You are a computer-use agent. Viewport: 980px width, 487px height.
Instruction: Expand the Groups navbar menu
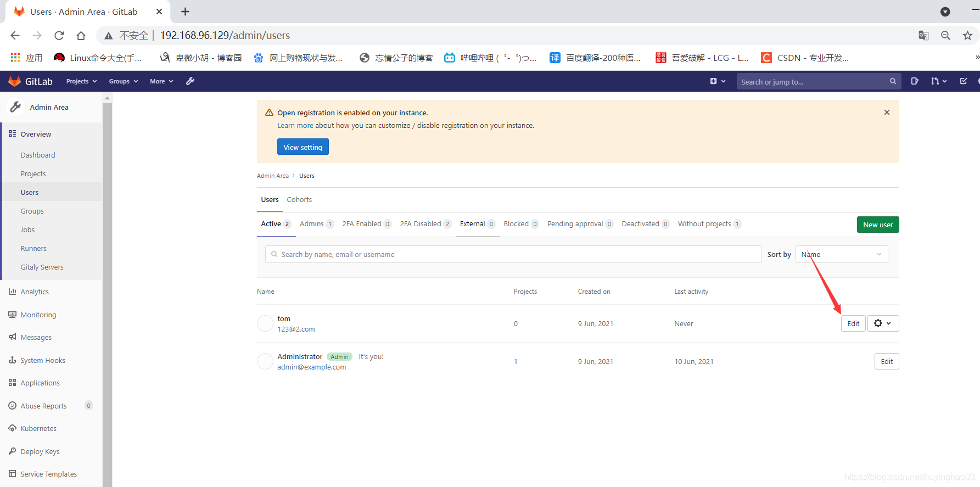point(124,81)
